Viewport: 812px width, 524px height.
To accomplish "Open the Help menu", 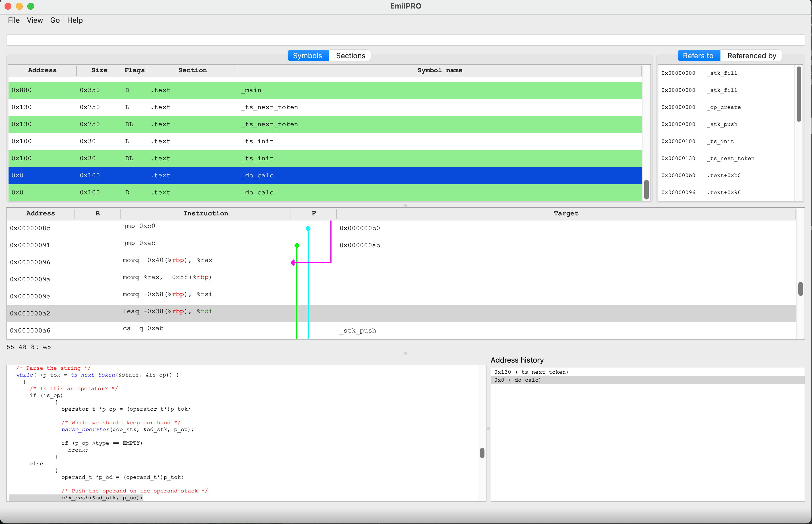I will tap(75, 20).
